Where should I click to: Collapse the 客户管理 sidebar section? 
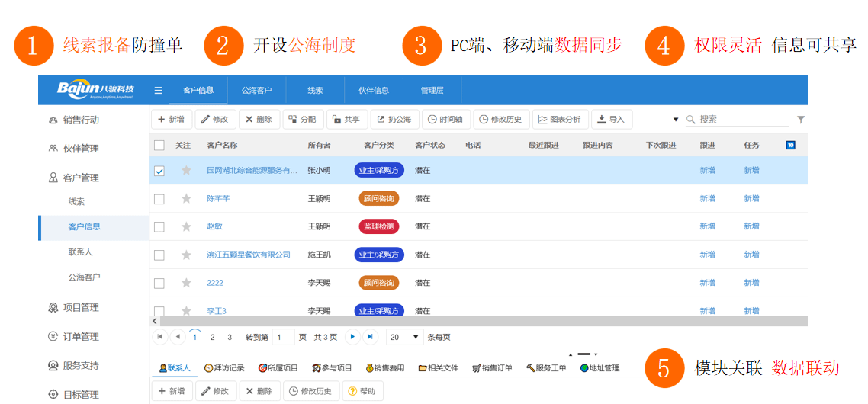coord(81,178)
